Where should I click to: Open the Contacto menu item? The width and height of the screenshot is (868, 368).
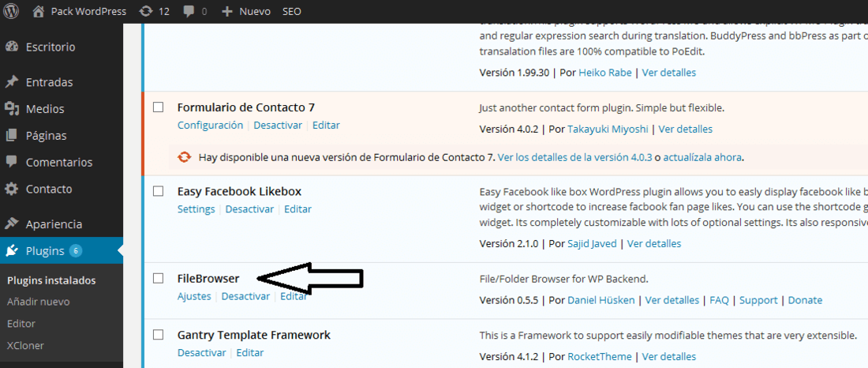[x=49, y=189]
